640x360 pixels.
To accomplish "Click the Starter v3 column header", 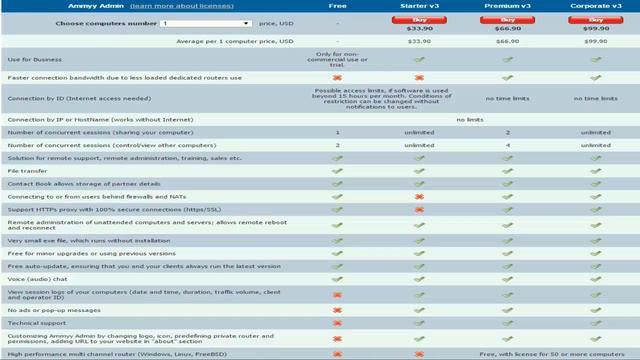I will (419, 6).
